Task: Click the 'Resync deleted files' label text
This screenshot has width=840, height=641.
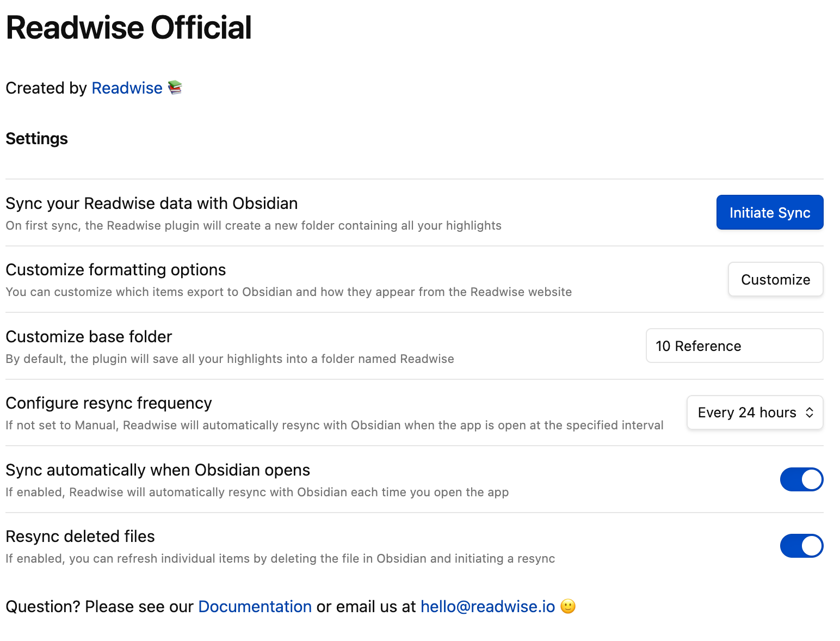Action: pos(80,537)
